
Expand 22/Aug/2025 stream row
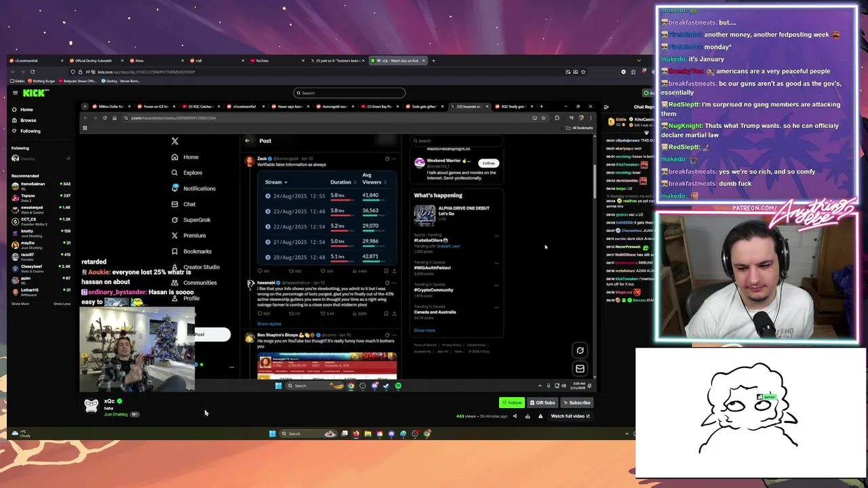click(x=268, y=226)
